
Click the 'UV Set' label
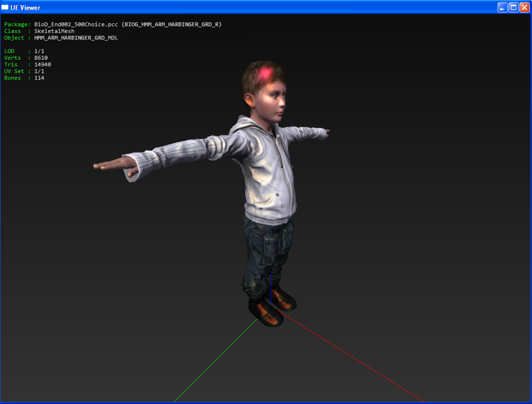point(14,71)
